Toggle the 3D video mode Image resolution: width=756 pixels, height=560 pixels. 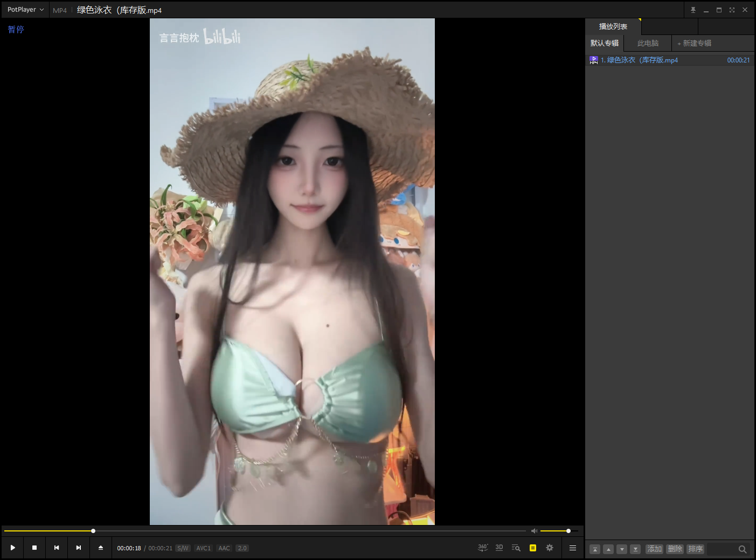coord(499,548)
